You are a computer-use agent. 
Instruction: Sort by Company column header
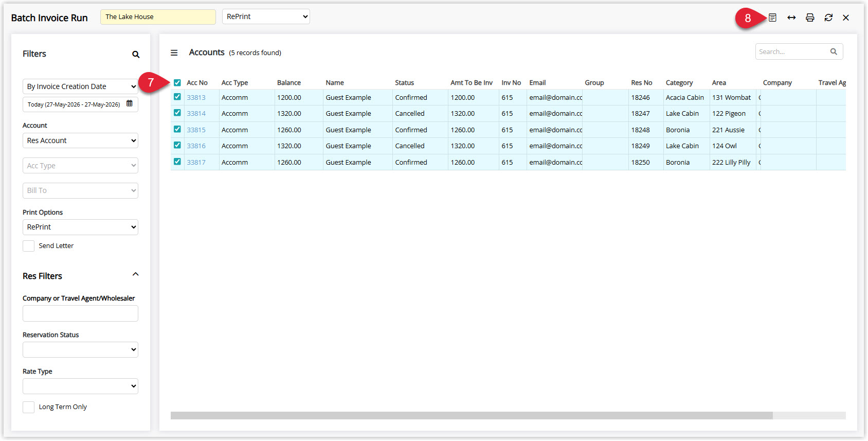pos(777,82)
